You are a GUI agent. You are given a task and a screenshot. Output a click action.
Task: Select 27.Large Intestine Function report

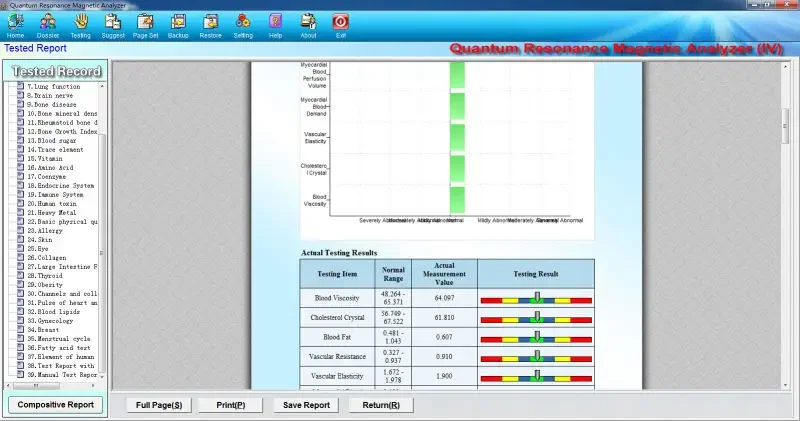click(x=62, y=266)
